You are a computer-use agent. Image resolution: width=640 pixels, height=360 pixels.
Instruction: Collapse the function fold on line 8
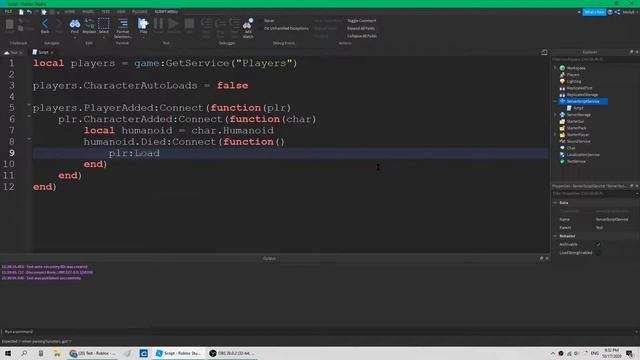29,139
